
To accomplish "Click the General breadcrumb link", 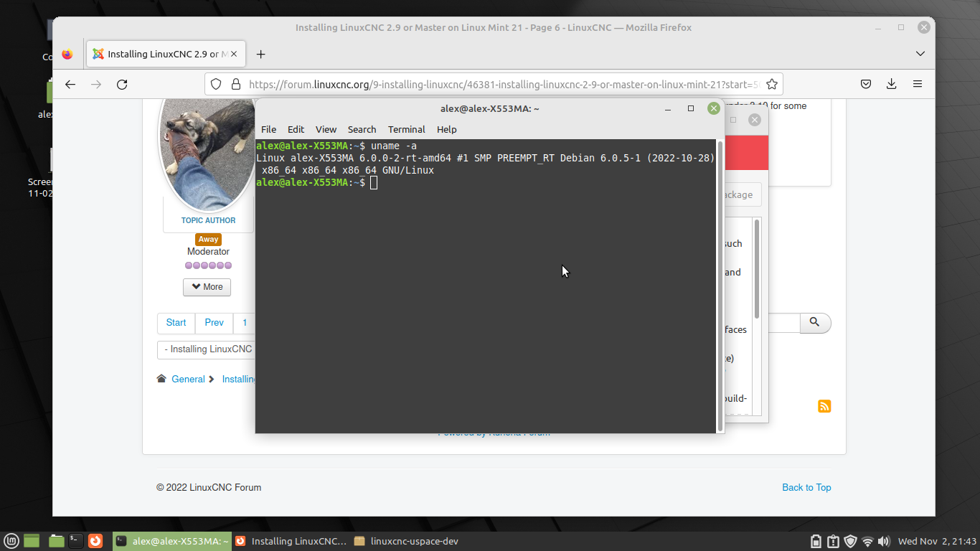I will [188, 379].
